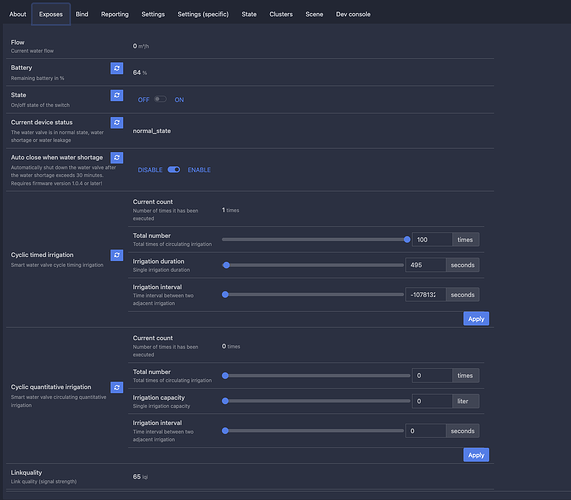Toggle the auto close water shortage switch
This screenshot has width=571, height=500.
[174, 169]
